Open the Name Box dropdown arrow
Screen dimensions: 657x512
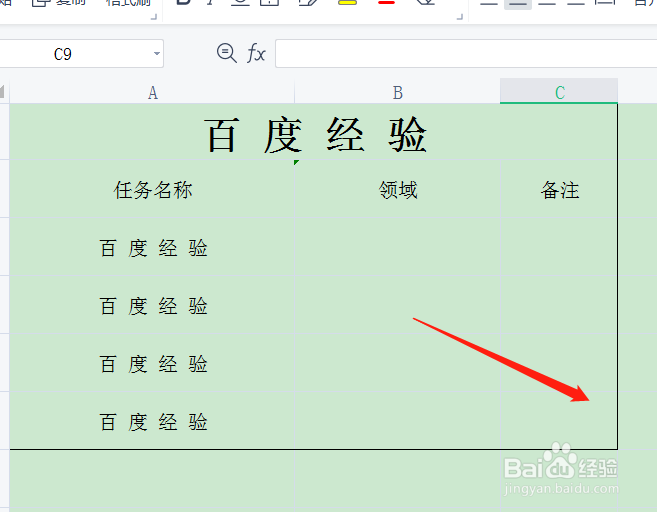[x=157, y=54]
